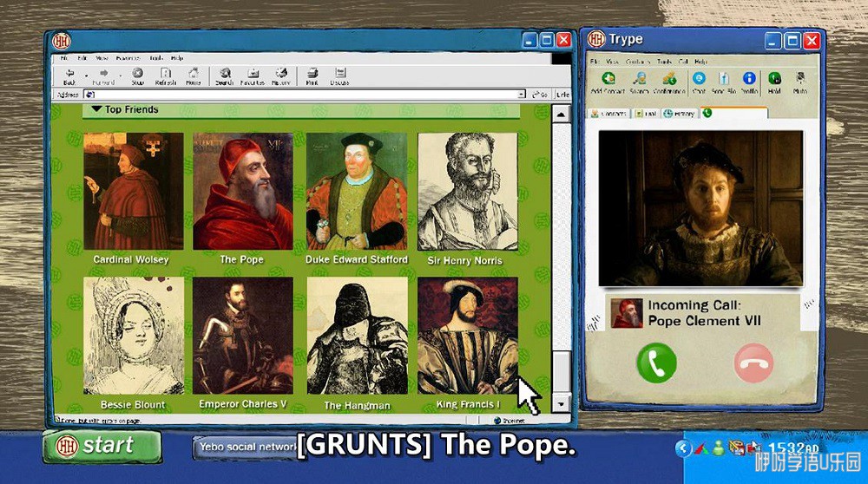Viewport: 868px width, 484px height.
Task: Click Links at address bar end
Action: [x=563, y=95]
